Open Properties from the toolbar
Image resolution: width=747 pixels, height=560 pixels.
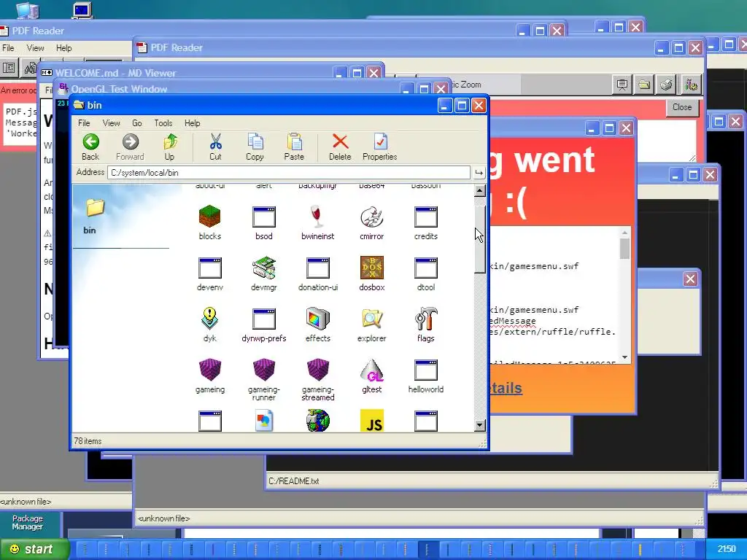pos(379,147)
